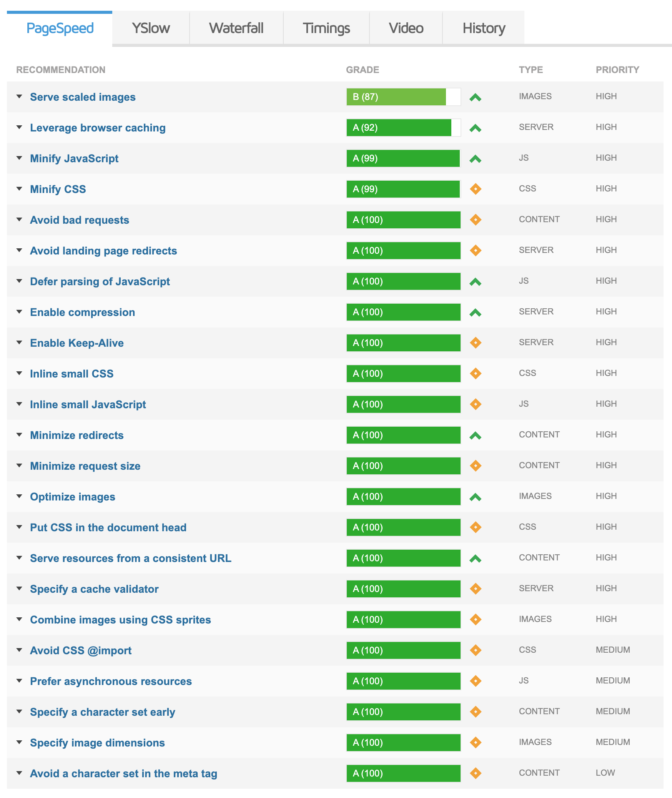The width and height of the screenshot is (672, 798).
Task: Open the History tab
Action: (484, 28)
